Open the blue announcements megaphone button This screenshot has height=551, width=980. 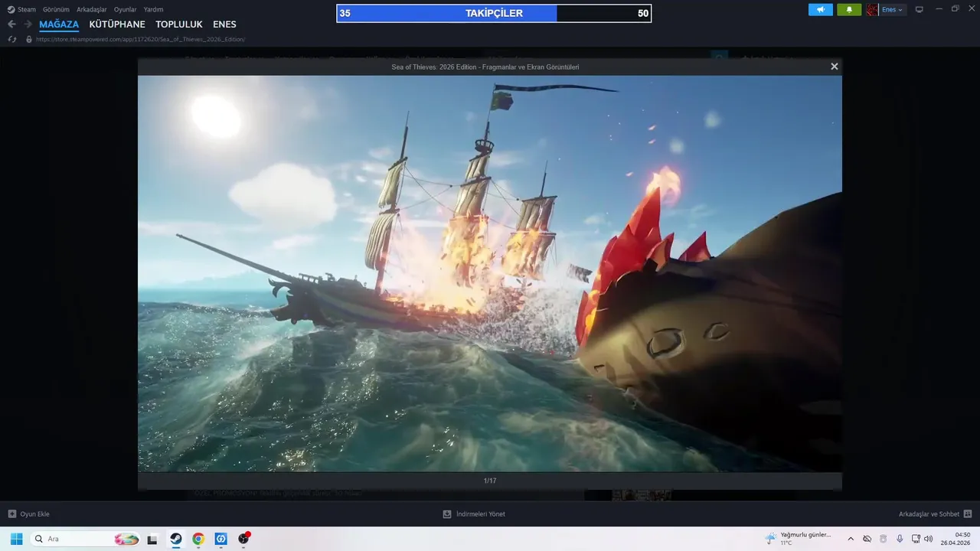[821, 10]
